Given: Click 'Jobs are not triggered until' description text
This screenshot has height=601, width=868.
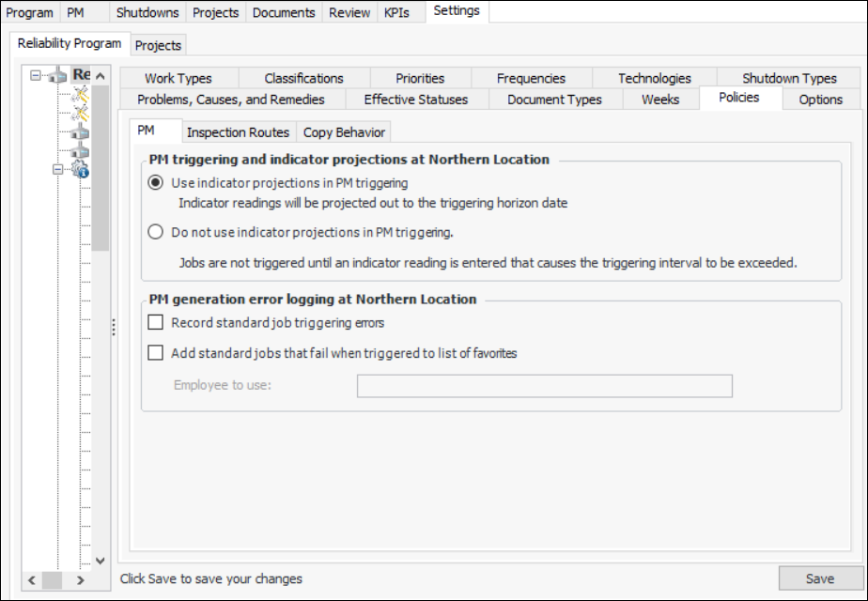Looking at the screenshot, I should point(488,263).
